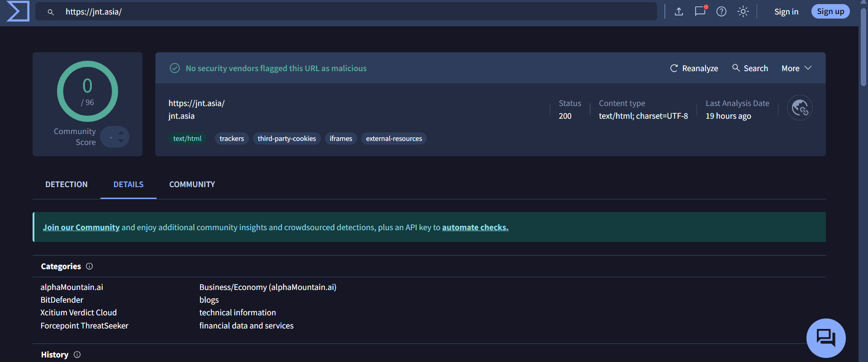Vote up on community score arrow
The width and height of the screenshot is (868, 362).
(121, 132)
